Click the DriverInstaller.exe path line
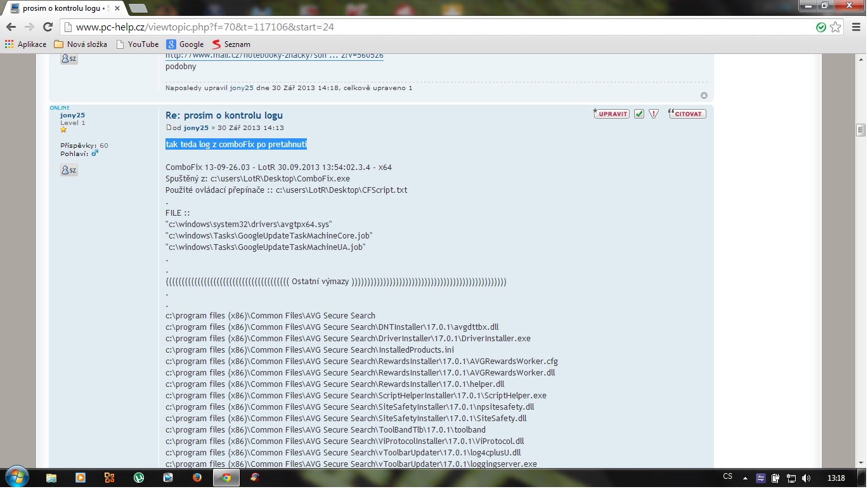This screenshot has height=489, width=868. click(348, 339)
